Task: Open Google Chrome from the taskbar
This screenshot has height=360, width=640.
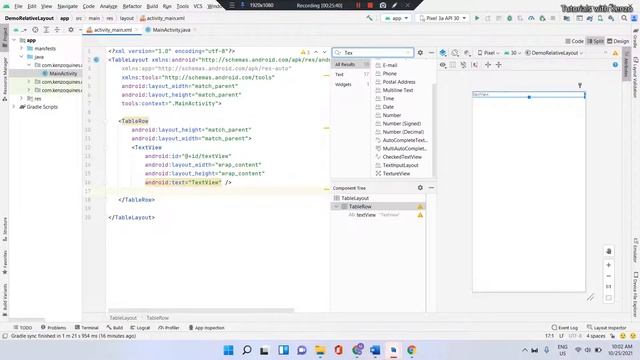Action: click(411, 350)
